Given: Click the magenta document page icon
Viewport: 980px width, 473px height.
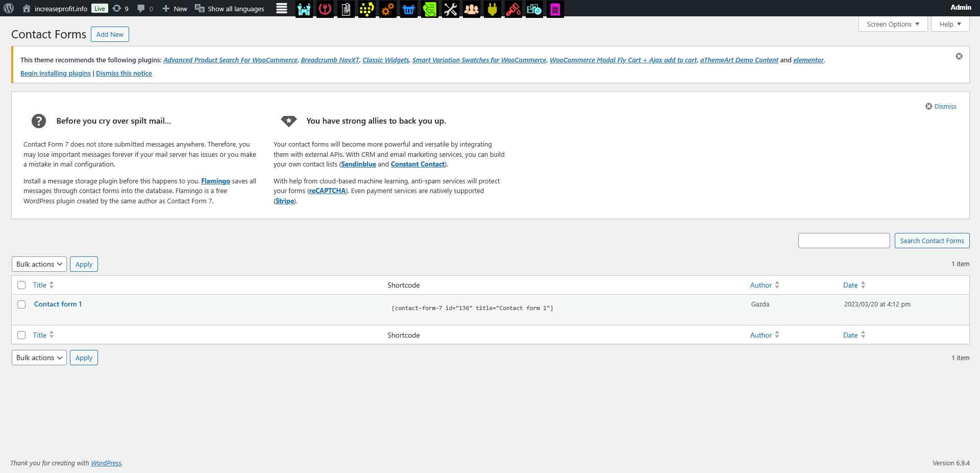Looking at the screenshot, I should 555,9.
